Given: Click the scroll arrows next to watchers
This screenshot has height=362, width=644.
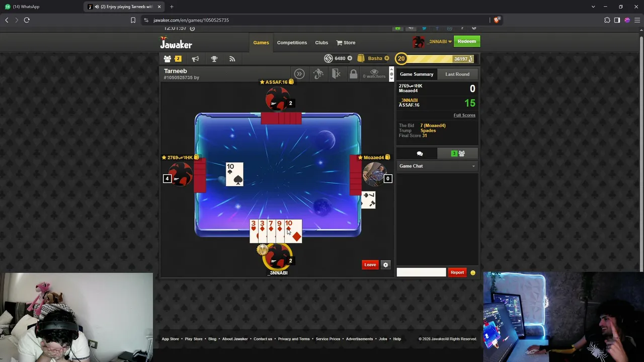Looking at the screenshot, I should pos(391,74).
